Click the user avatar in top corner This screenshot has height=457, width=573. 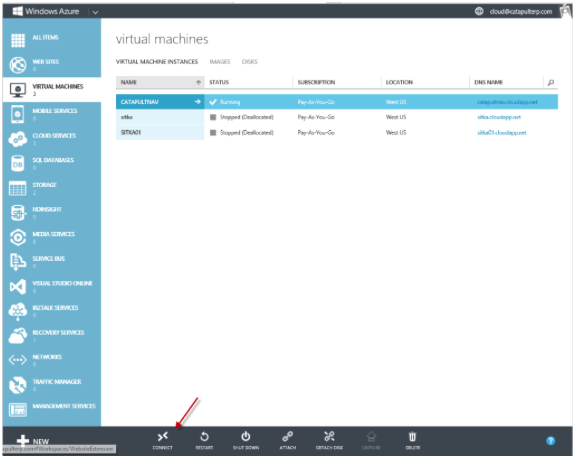(x=565, y=10)
